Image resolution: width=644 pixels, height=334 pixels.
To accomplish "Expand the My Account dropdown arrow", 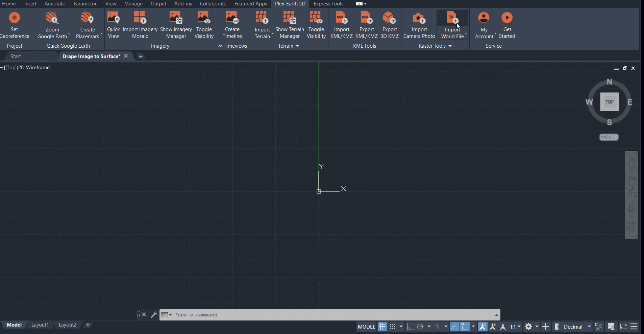I will click(496, 33).
